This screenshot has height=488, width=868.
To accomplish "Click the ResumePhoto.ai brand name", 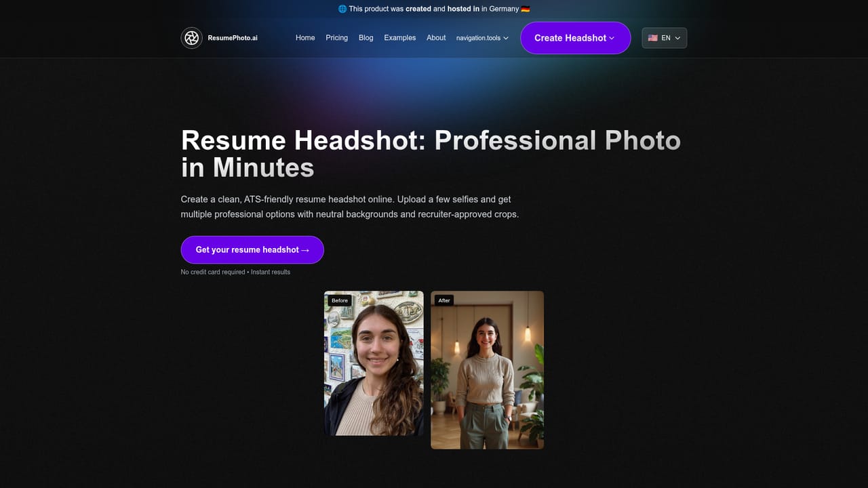I will [x=233, y=38].
